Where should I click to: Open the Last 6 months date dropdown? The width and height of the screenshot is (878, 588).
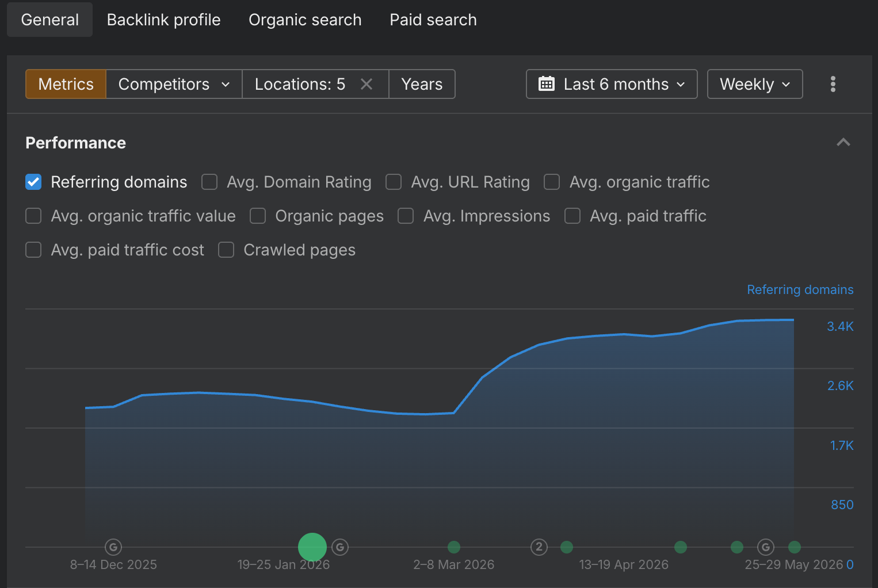pyautogui.click(x=612, y=84)
